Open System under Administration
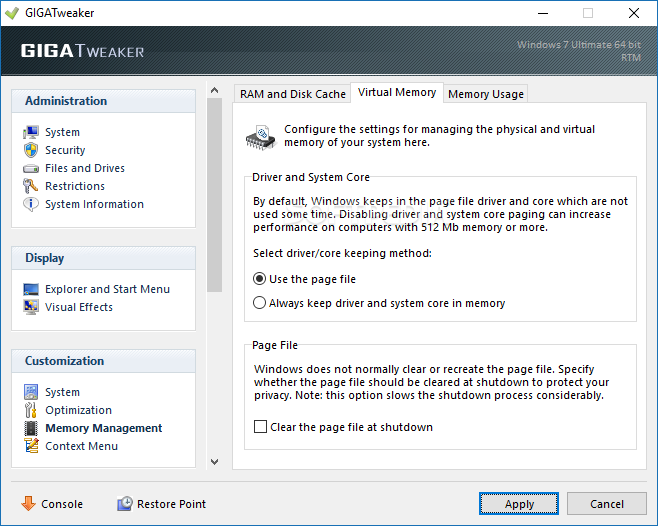Viewport: 658px width, 526px height. click(63, 132)
